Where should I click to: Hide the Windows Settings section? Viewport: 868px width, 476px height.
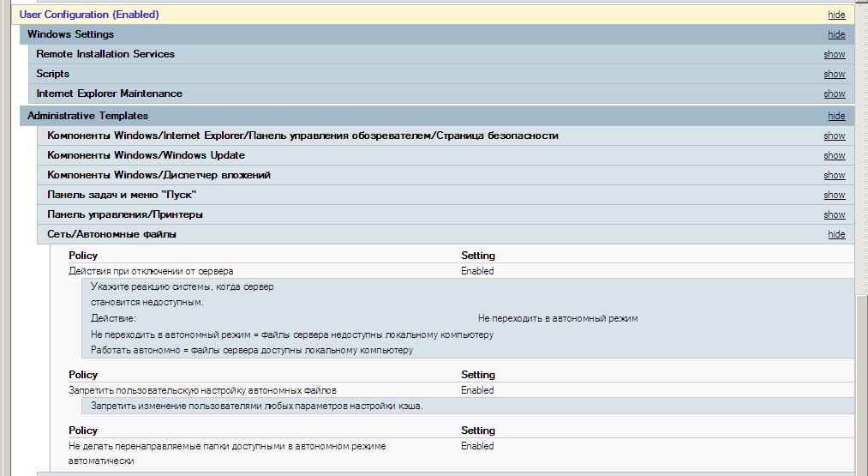click(836, 34)
